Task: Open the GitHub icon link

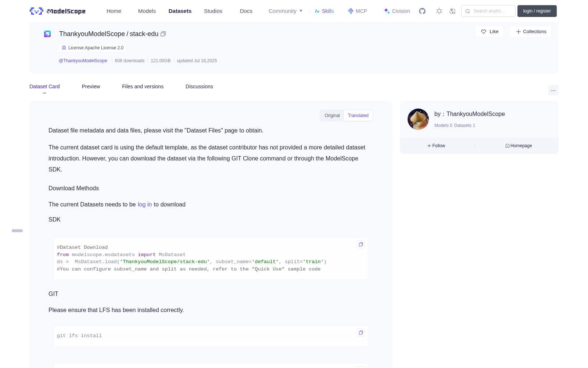Action: [422, 11]
